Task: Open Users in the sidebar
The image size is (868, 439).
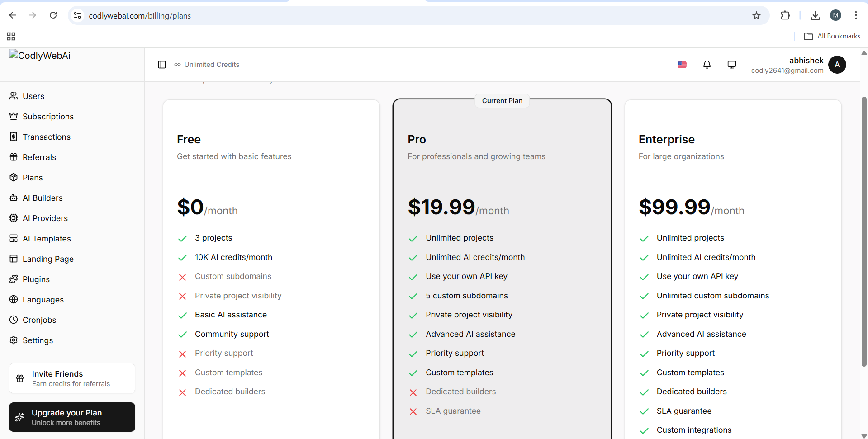Action: [33, 96]
